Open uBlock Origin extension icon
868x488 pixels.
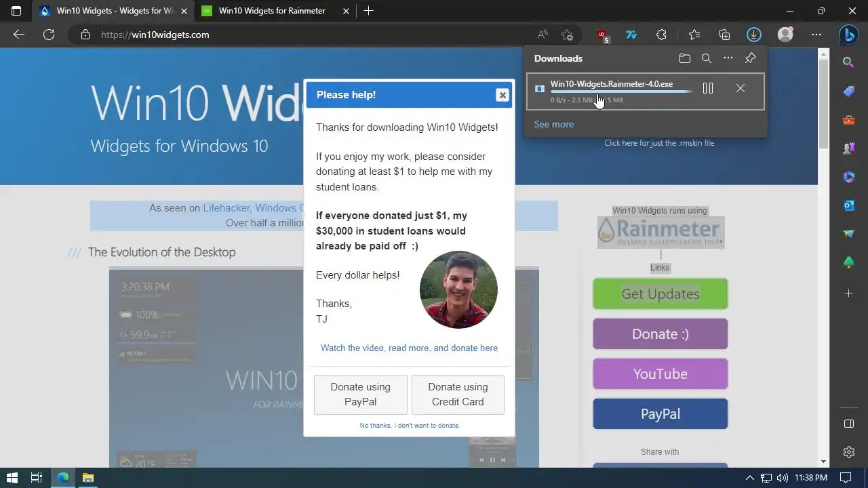[x=602, y=35]
